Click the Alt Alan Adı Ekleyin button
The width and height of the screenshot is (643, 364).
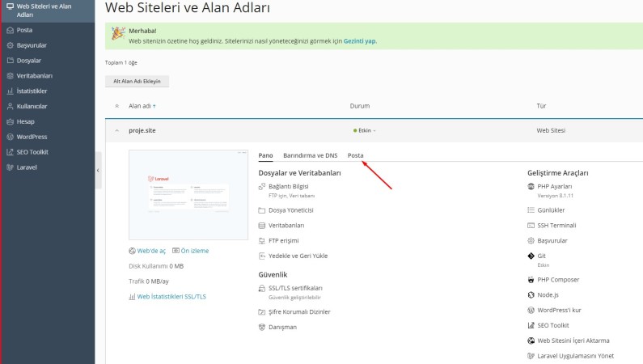point(137,81)
